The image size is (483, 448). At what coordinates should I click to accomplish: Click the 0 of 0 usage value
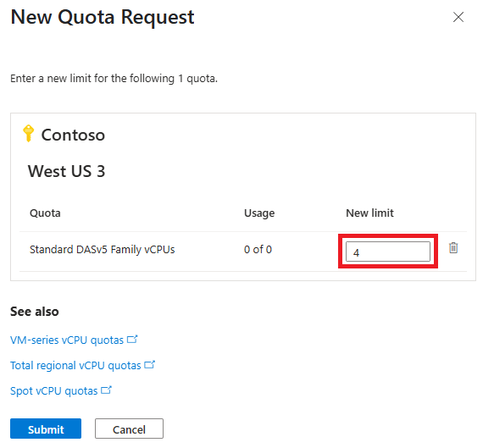coord(258,249)
